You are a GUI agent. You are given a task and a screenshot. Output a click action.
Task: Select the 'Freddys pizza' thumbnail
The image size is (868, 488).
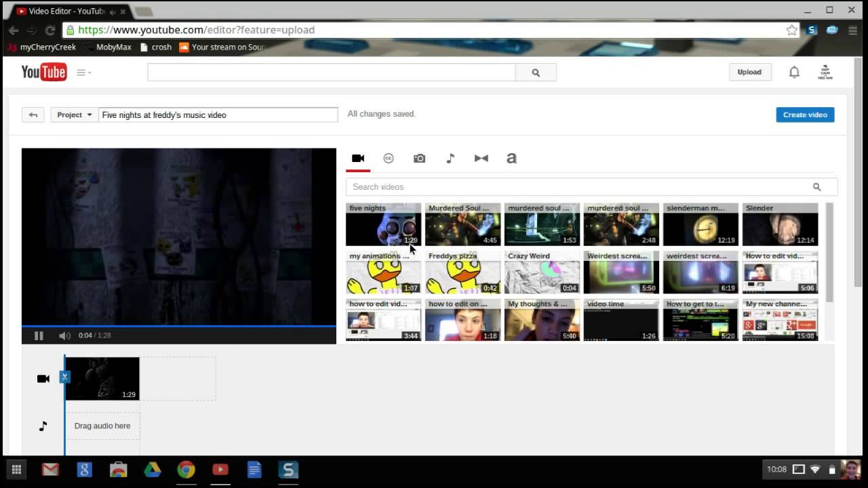(462, 272)
